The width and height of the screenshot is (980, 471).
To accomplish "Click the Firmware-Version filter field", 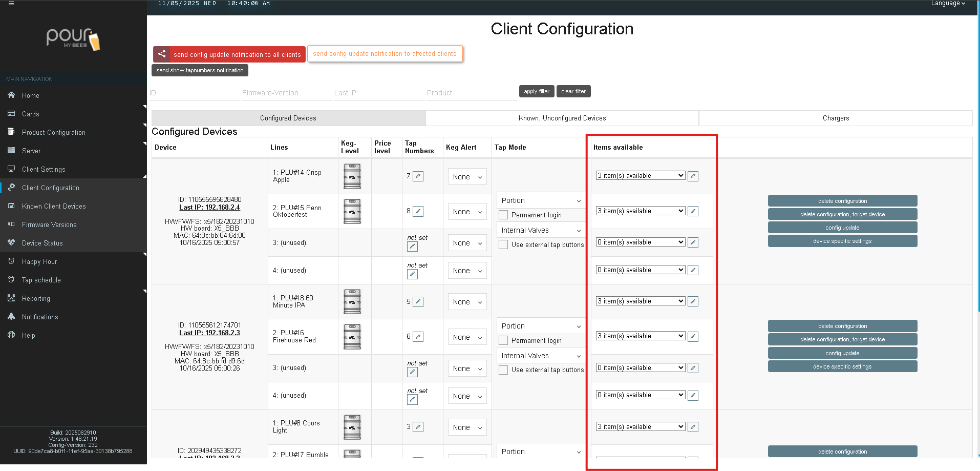I will click(x=286, y=93).
